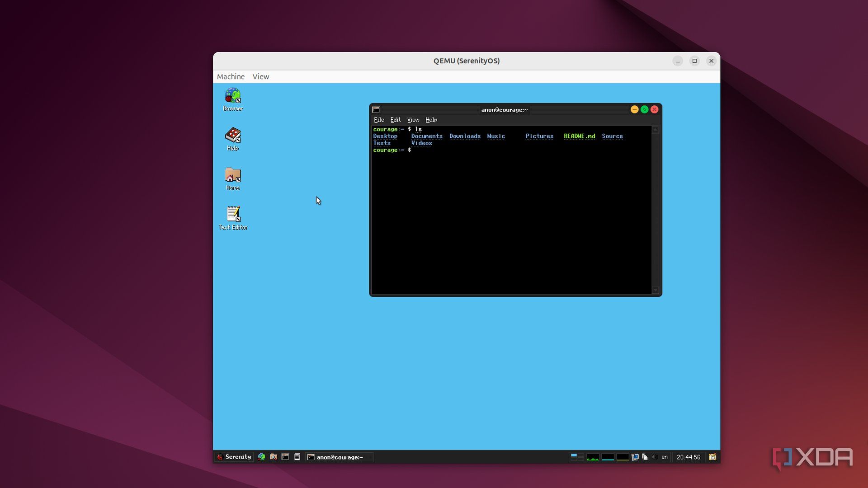Switch the 'en' keyboard layout indicator

665,457
